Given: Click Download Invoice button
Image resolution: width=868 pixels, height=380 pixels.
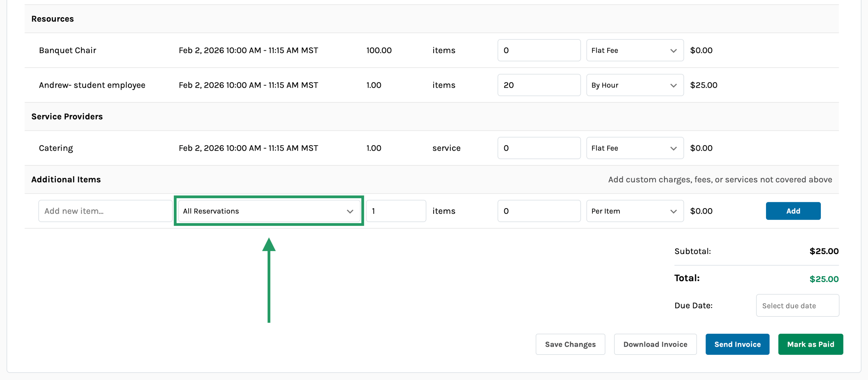Looking at the screenshot, I should click(x=655, y=344).
